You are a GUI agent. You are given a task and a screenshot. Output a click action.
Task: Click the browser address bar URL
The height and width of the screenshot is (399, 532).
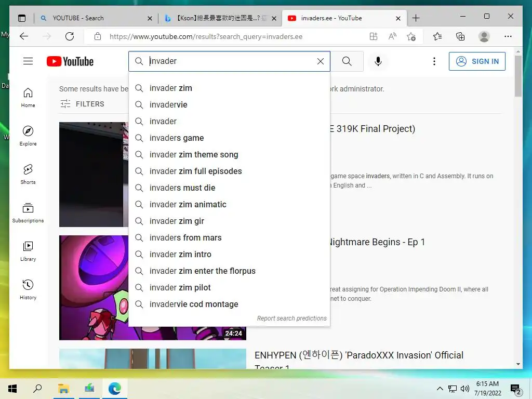coord(206,37)
